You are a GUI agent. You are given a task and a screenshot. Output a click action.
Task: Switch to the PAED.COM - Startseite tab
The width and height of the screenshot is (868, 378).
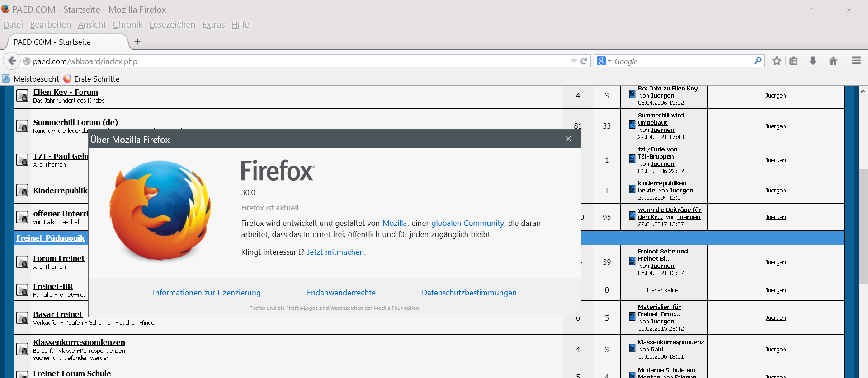pos(63,42)
